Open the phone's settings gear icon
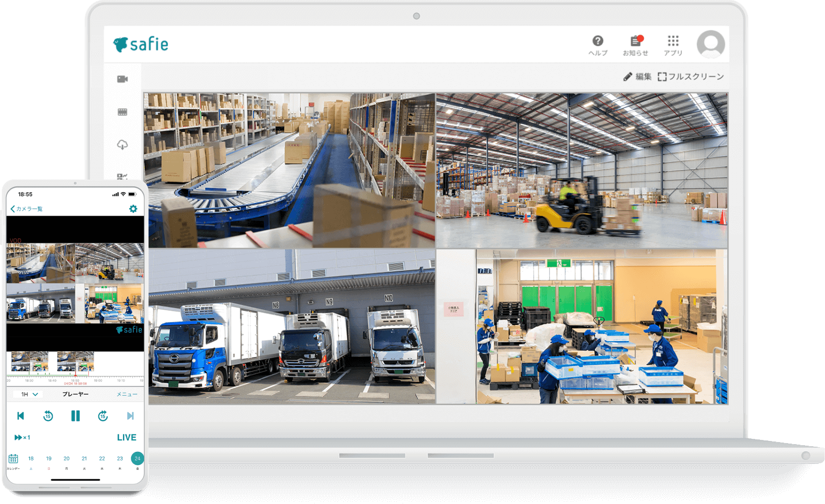 tap(133, 209)
